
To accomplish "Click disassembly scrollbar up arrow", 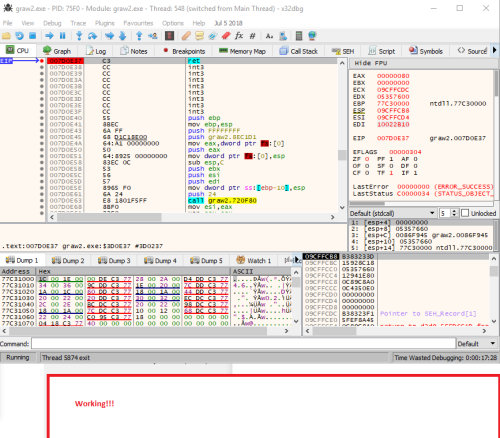I will [342, 63].
